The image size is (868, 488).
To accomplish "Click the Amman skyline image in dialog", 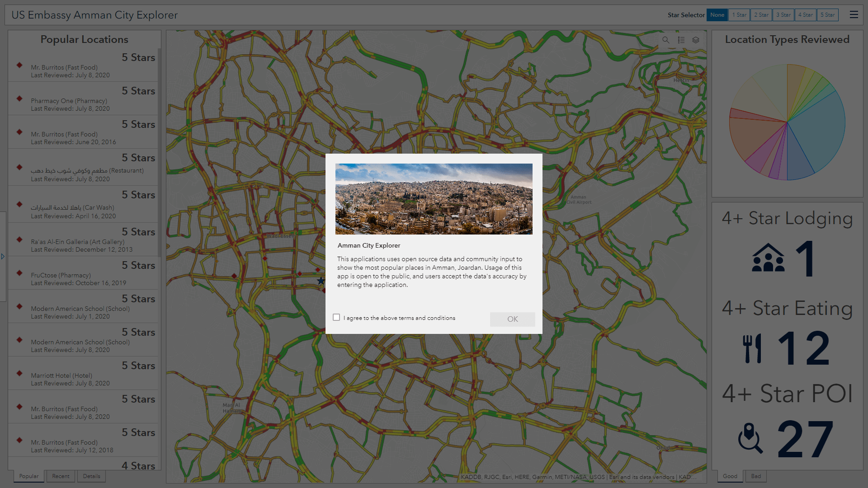I will pos(434,199).
